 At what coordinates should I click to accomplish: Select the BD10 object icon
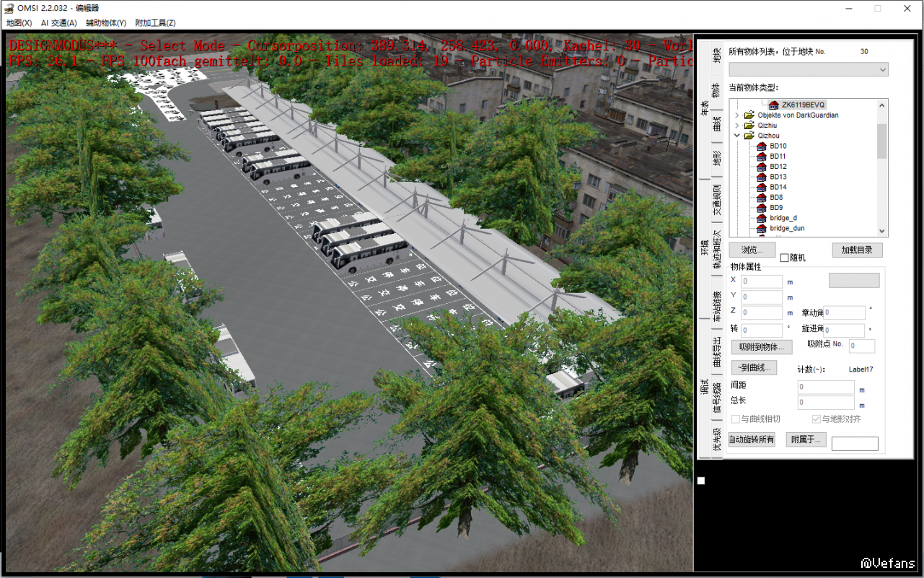click(761, 146)
